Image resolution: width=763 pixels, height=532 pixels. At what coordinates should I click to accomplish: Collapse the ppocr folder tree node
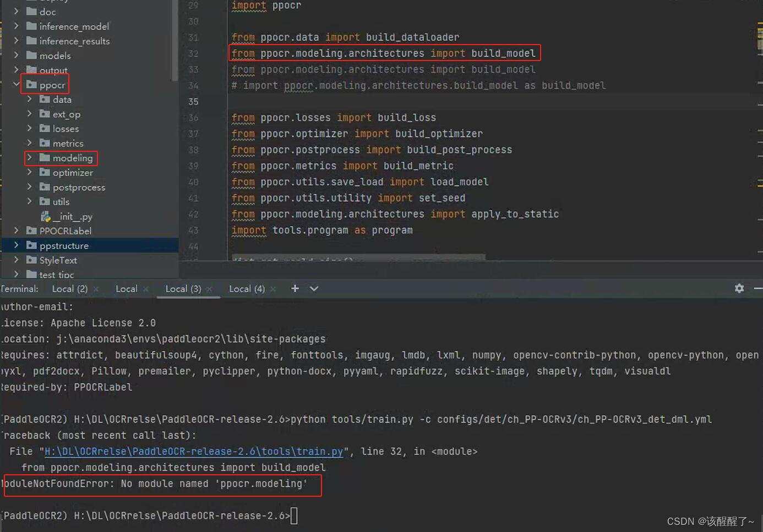(x=16, y=85)
